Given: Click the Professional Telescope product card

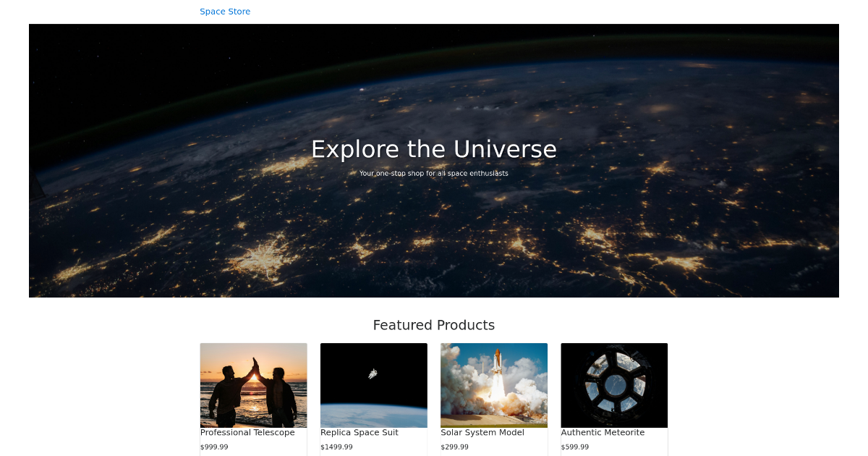Looking at the screenshot, I should (x=253, y=398).
